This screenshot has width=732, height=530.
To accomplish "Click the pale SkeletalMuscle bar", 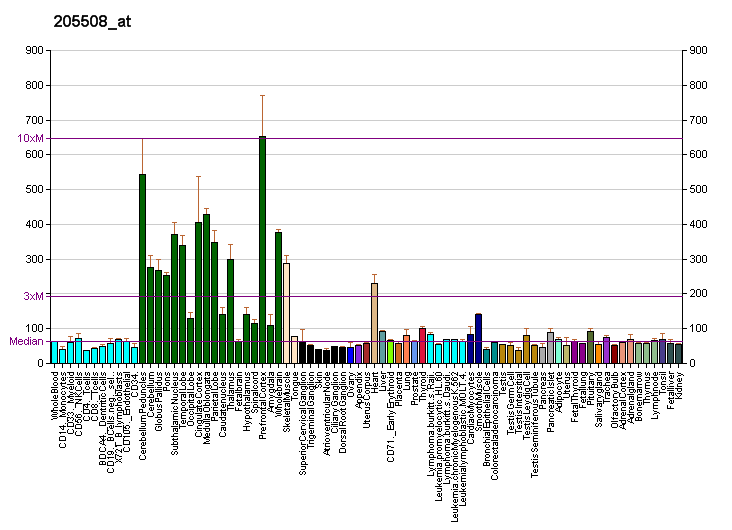I will coord(286,313).
